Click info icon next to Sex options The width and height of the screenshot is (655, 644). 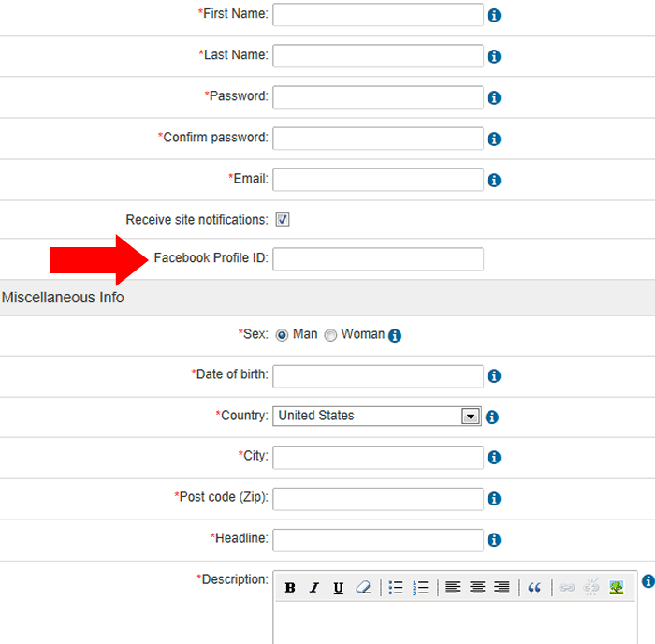tap(395, 336)
